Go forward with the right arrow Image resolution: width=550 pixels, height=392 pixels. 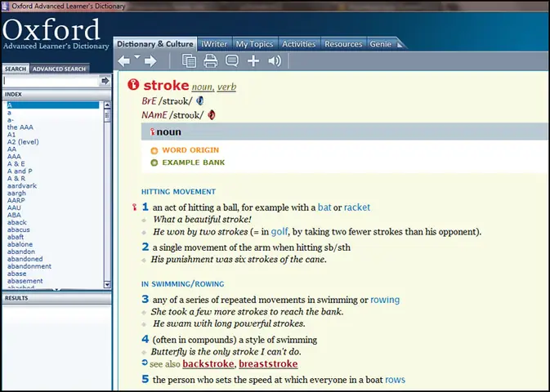pyautogui.click(x=150, y=61)
